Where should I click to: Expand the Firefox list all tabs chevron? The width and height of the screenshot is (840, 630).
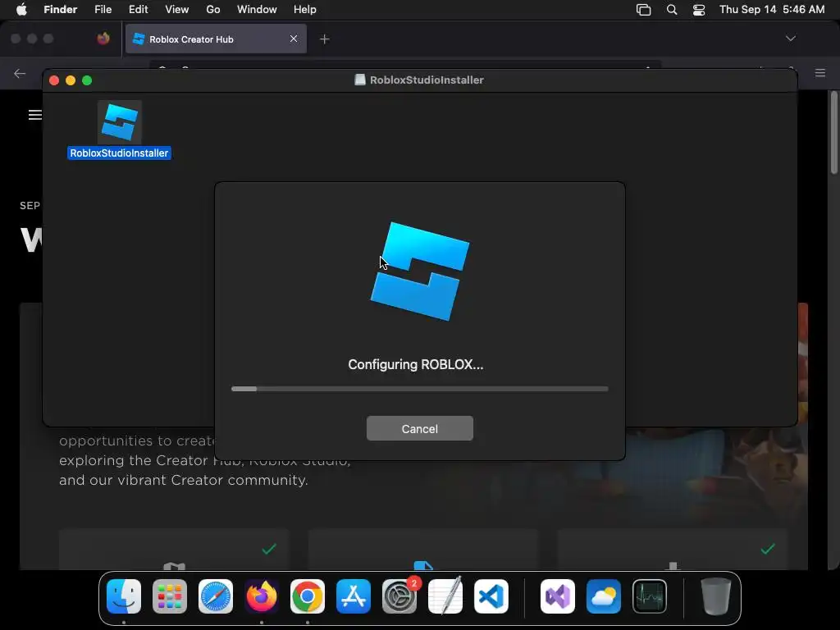[x=791, y=39]
